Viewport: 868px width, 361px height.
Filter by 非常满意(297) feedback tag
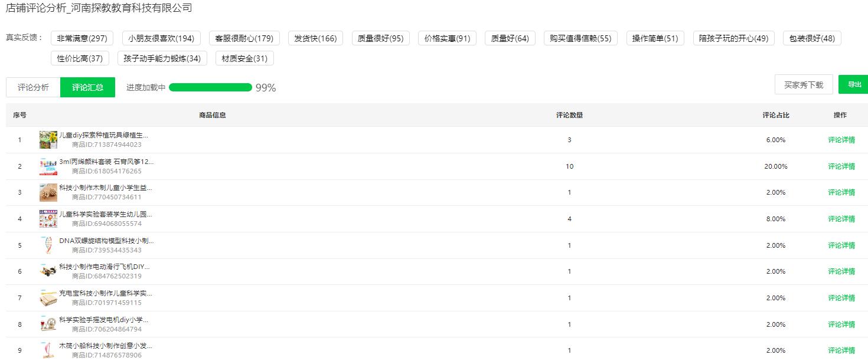[x=82, y=38]
